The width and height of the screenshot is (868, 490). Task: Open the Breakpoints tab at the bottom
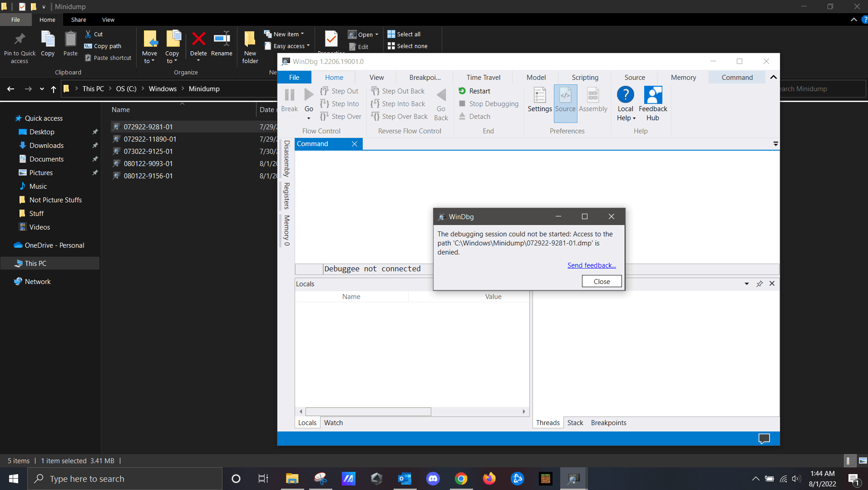tap(609, 423)
